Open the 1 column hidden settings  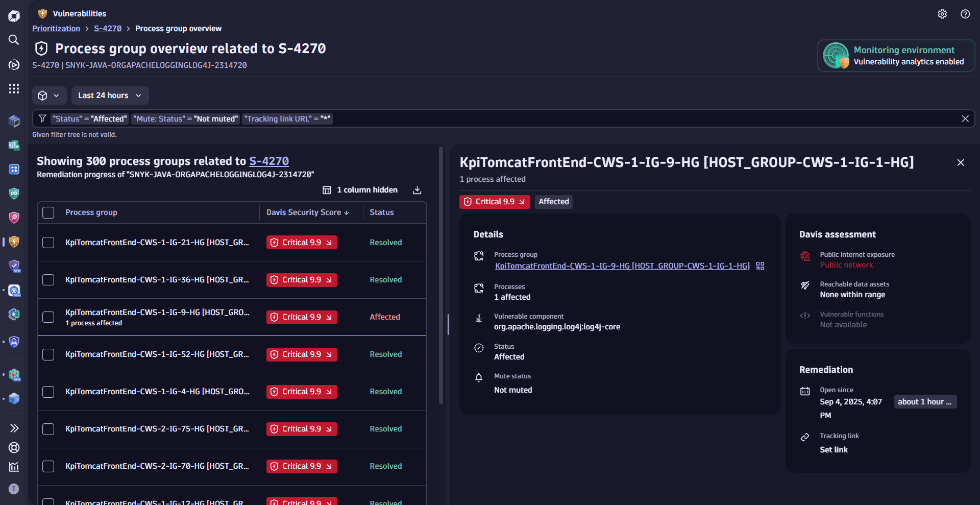360,190
